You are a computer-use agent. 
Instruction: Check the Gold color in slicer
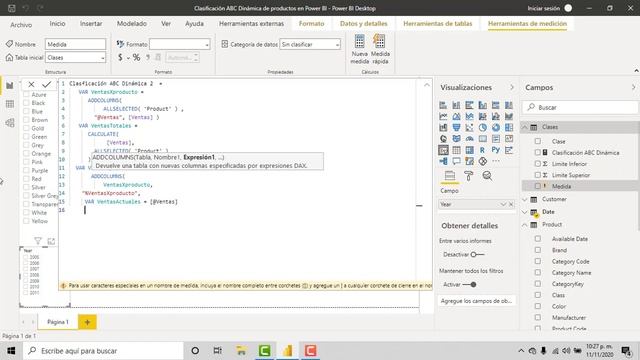(27, 128)
